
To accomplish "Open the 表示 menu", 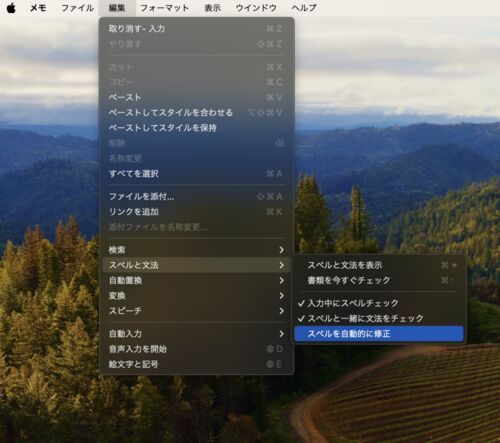I will click(213, 8).
